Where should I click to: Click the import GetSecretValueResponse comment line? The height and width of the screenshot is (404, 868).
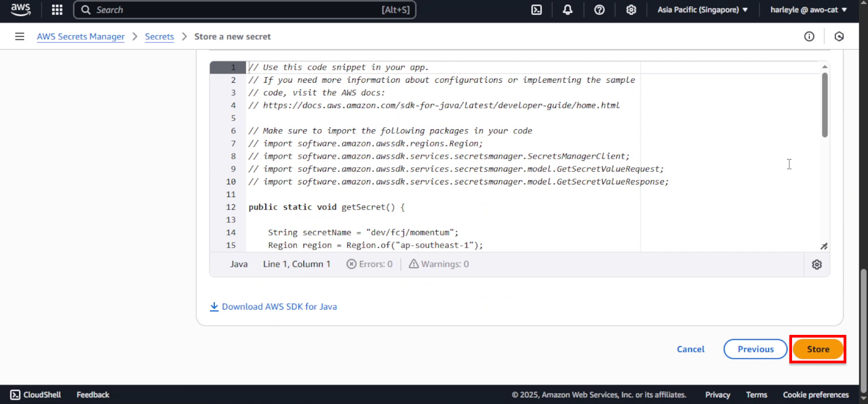(458, 181)
